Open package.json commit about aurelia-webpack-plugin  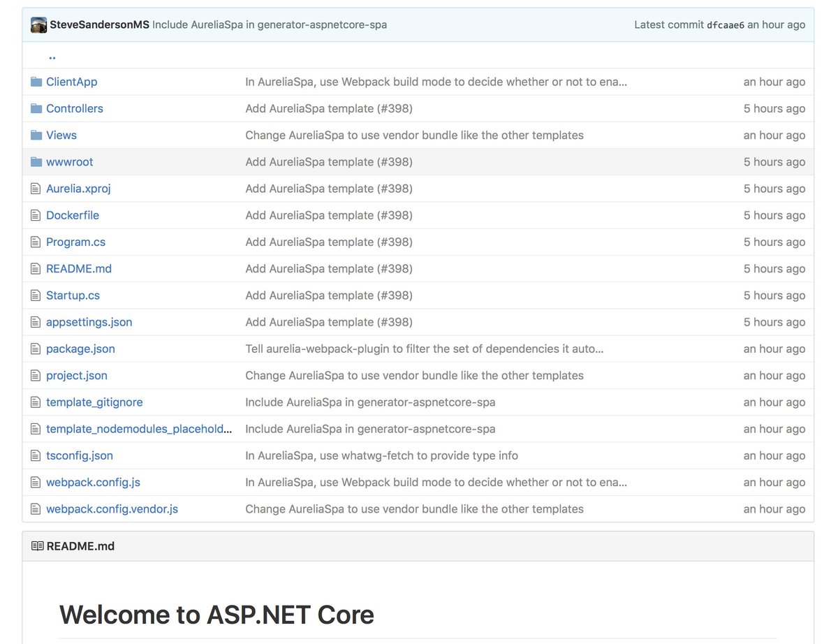tap(425, 349)
